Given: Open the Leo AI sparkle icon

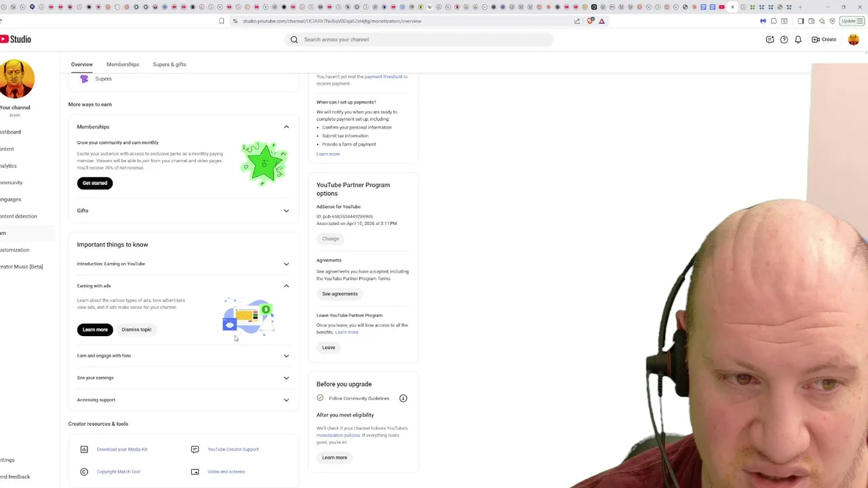Looking at the screenshot, I should coord(822,21).
